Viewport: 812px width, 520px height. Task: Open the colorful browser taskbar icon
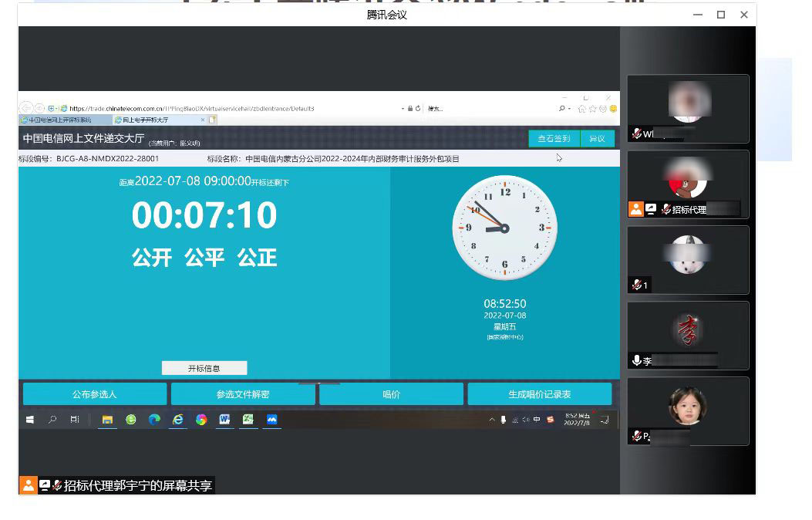coord(201,420)
